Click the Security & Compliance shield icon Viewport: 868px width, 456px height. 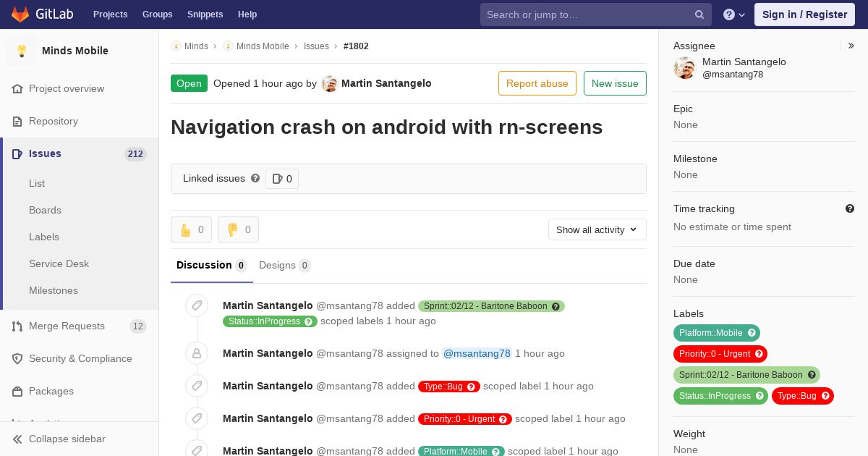(17, 358)
